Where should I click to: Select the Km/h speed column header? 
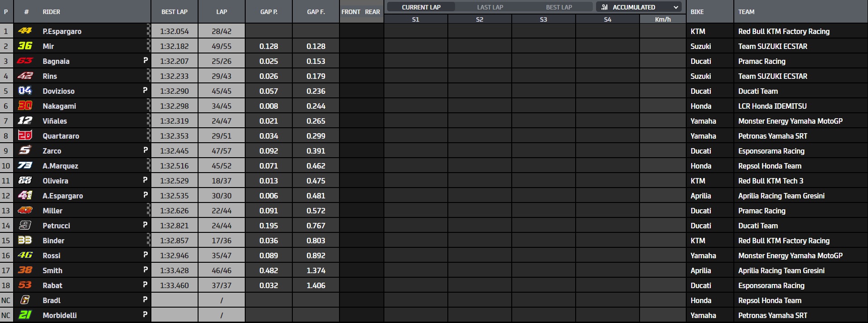pyautogui.click(x=663, y=19)
